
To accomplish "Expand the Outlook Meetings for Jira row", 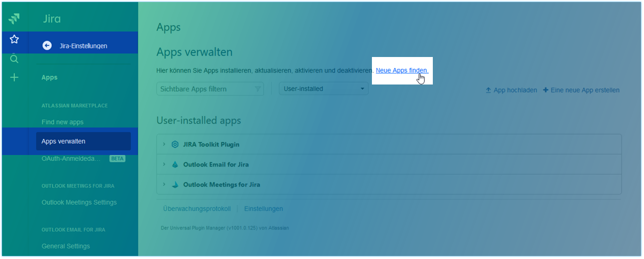I will click(x=164, y=184).
